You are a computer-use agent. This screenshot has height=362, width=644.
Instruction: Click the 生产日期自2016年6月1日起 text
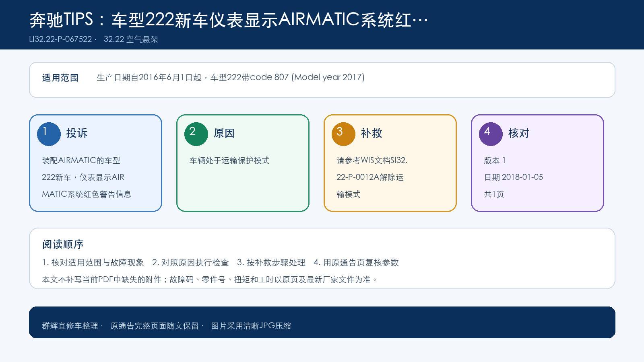pos(149,77)
